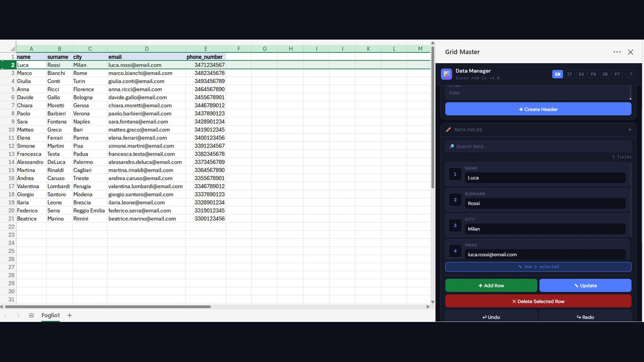The image size is (644, 362).
Task: Click the Update button
Action: (x=585, y=285)
